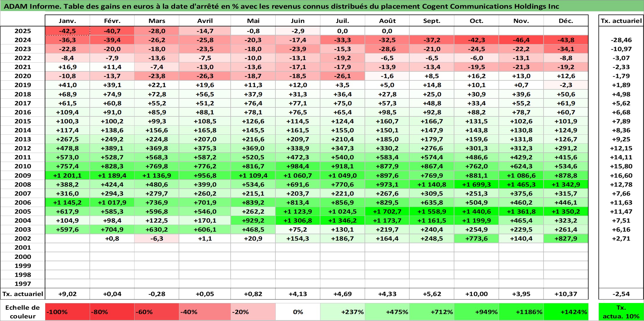Click the 2009 row label

tap(23, 176)
